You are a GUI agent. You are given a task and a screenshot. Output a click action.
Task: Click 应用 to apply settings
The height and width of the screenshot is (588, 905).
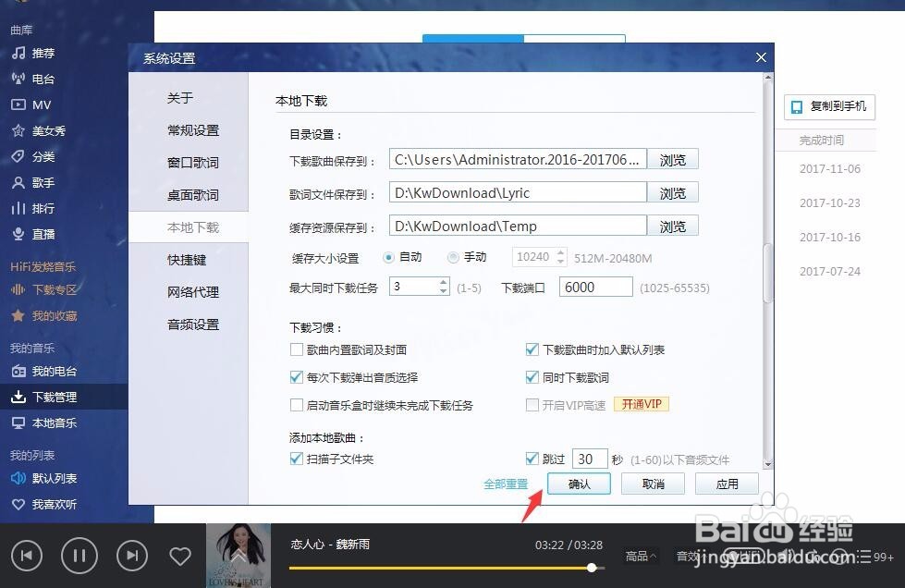pyautogui.click(x=727, y=484)
